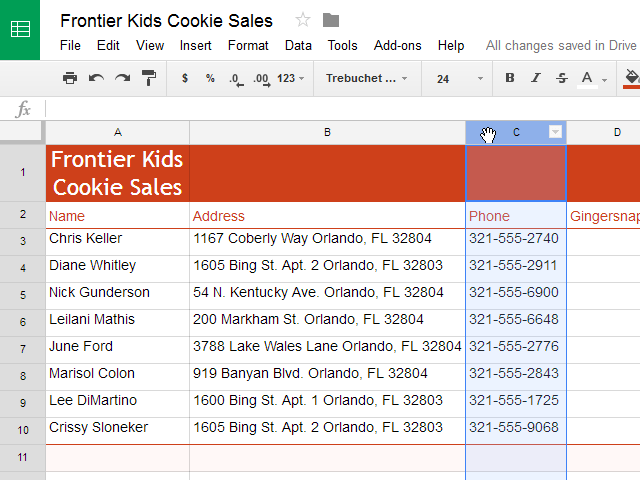640x480 pixels.
Task: Click the print icon
Action: pyautogui.click(x=70, y=78)
